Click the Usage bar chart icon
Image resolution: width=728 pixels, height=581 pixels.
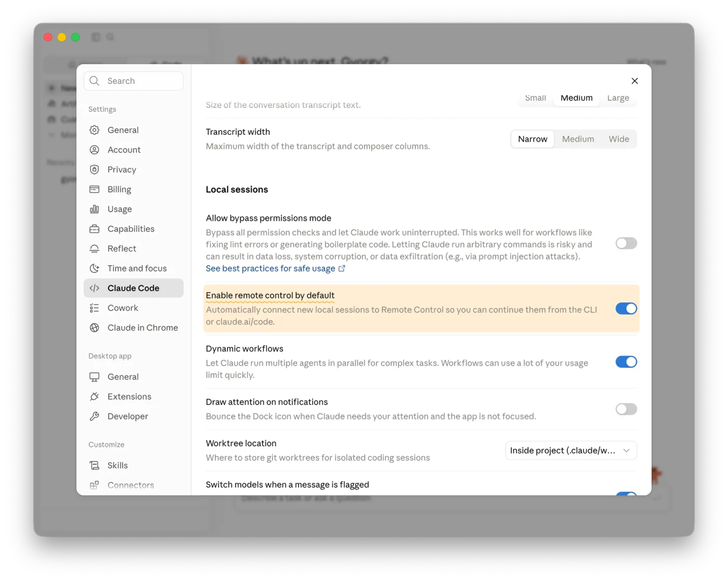[94, 209]
